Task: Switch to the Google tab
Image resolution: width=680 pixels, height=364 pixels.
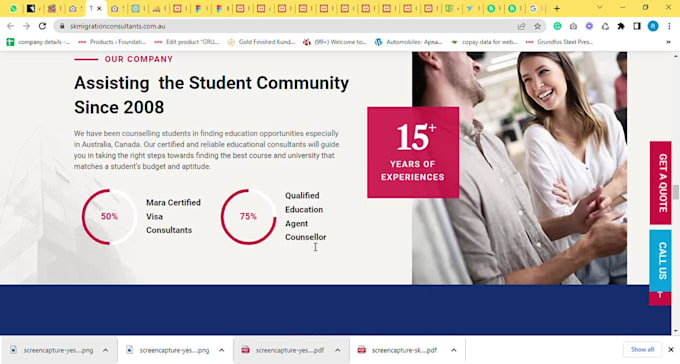Action: tap(533, 8)
